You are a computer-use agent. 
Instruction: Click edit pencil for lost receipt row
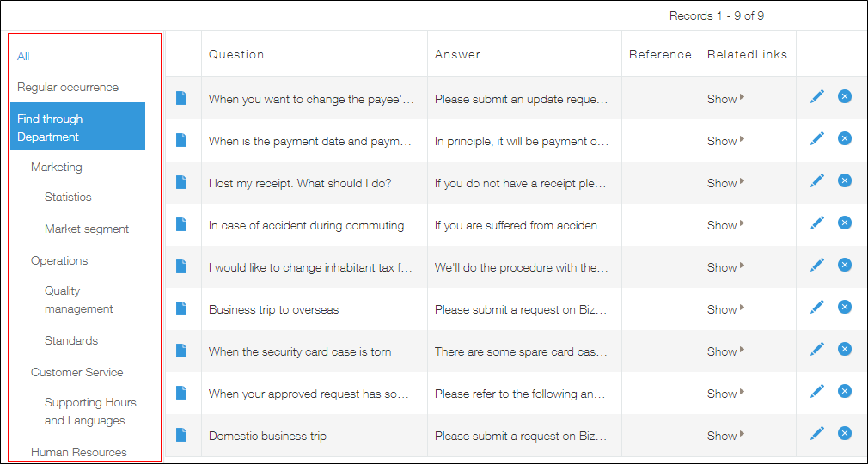tap(817, 180)
